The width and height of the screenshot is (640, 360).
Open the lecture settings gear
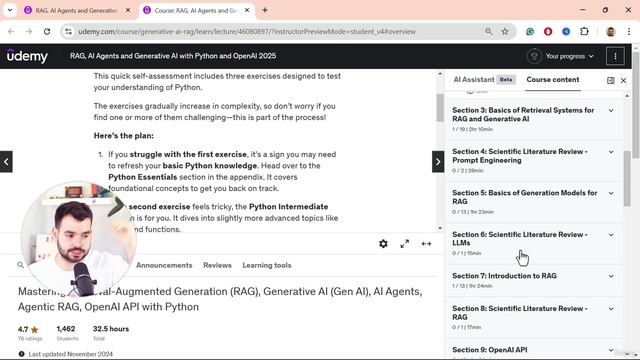383,244
